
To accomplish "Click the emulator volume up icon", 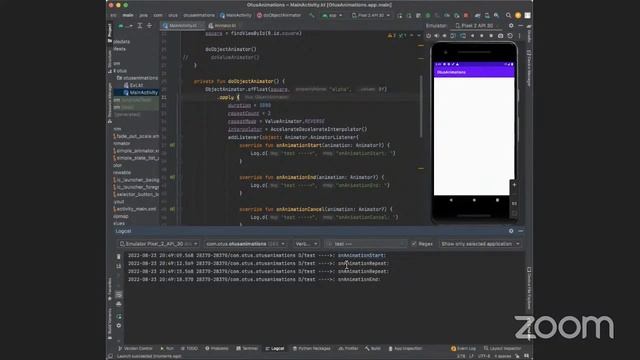I will pos(437,36).
